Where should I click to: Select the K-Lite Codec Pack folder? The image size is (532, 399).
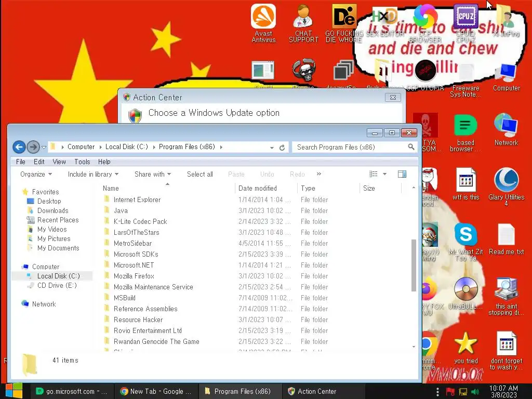(x=140, y=221)
